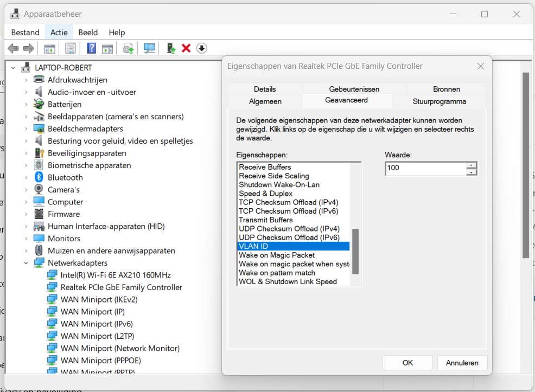535x392 pixels.
Task: Click the Afdrukwachtrijen printer icon
Action: click(x=39, y=79)
